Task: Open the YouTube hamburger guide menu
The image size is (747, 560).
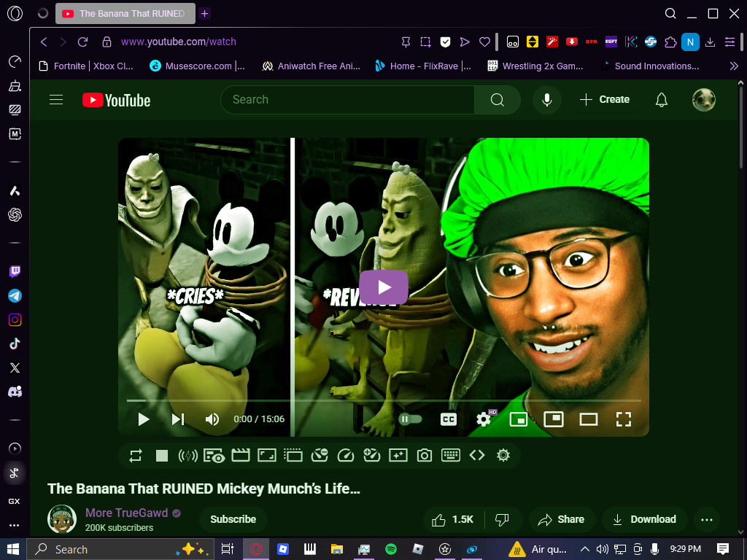Action: (x=56, y=99)
